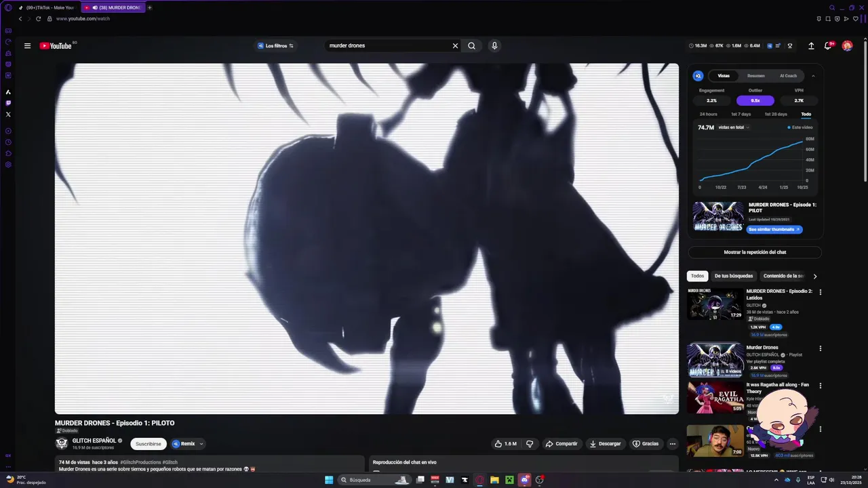Screen dimensions: 868x488
Task: Open the YouTube guide hamburger menu
Action: pos(27,46)
